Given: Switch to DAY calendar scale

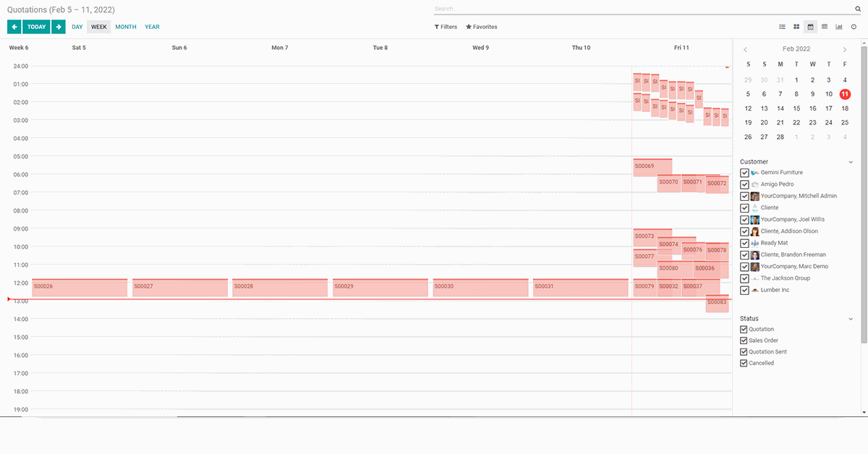Looking at the screenshot, I should pyautogui.click(x=77, y=27).
